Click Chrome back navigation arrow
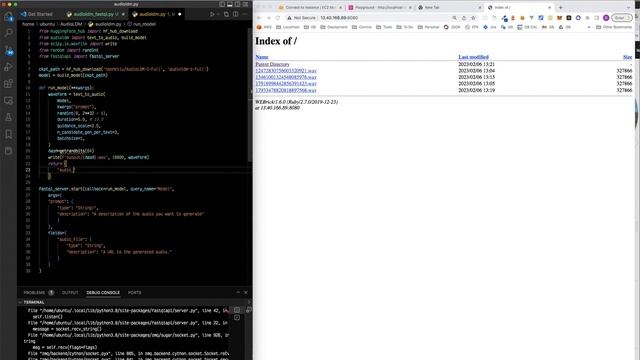 pyautogui.click(x=259, y=18)
